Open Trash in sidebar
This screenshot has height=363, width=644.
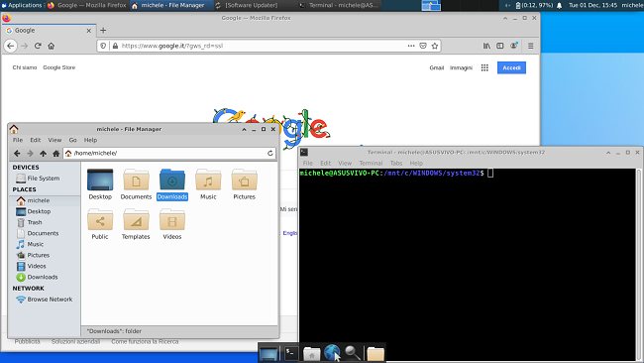[29, 222]
